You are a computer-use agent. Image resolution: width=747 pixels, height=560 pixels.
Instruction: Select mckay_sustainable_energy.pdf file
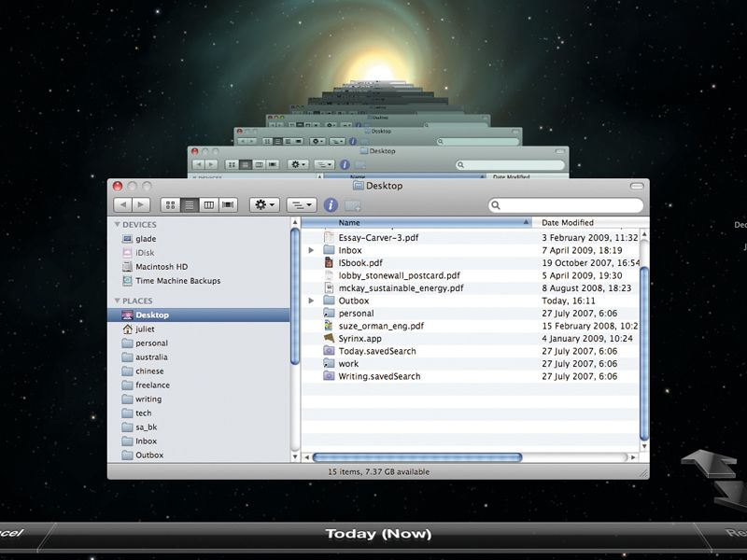tap(401, 288)
